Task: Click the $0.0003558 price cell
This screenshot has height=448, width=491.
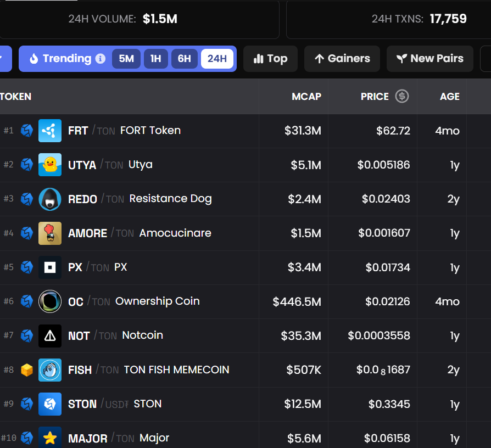Action: 379,335
